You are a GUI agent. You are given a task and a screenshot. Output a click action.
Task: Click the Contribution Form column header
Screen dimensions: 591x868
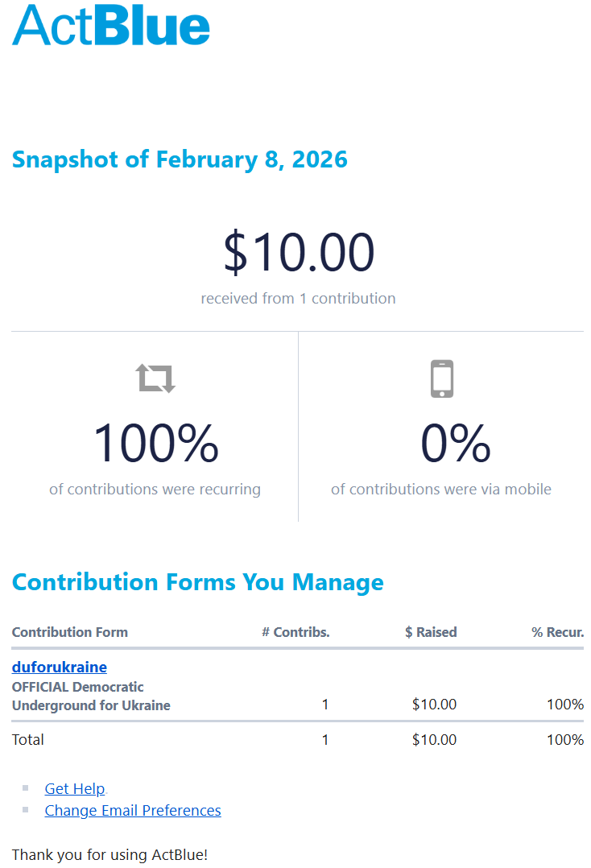click(70, 632)
